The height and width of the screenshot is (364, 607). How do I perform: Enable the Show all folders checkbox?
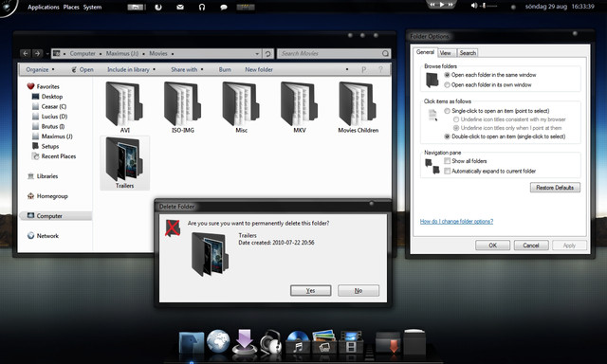(x=448, y=161)
